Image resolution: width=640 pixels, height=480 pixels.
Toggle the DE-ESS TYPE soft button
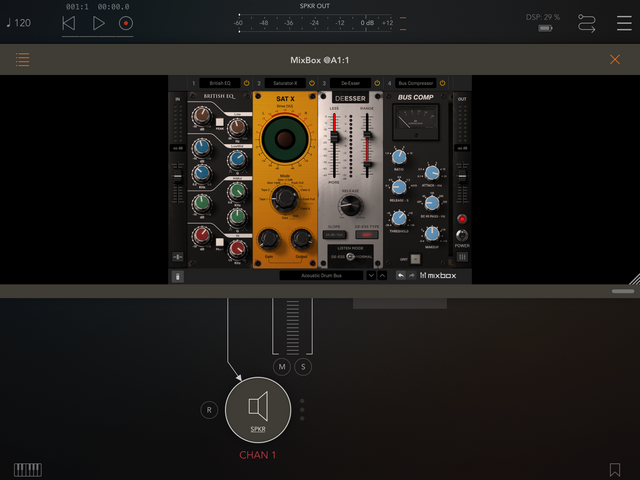point(367,235)
